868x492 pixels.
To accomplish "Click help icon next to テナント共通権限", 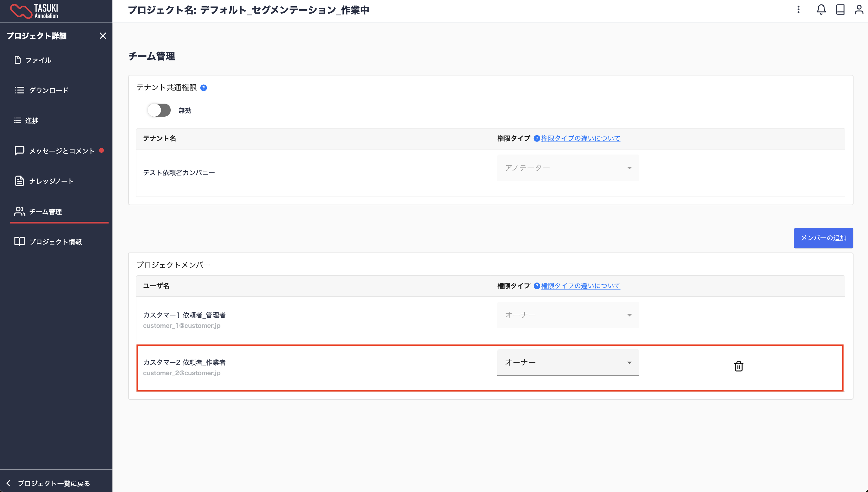I will (204, 88).
